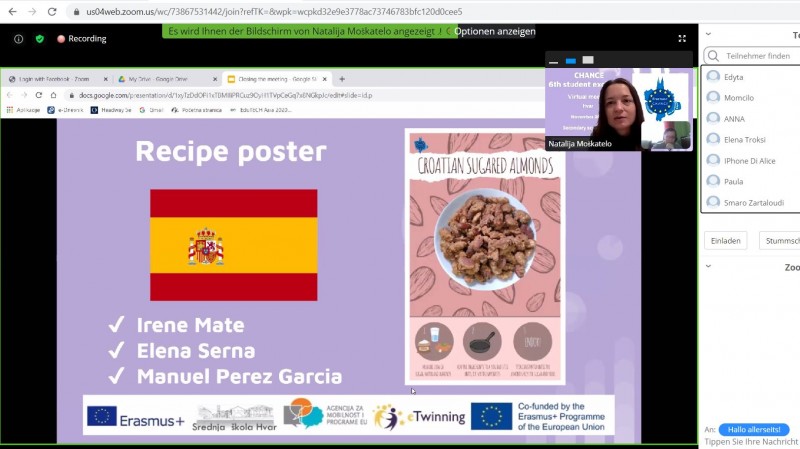Screen dimensions: 800x449
Task: Switch to the white gallery view icon
Action: click(x=588, y=60)
